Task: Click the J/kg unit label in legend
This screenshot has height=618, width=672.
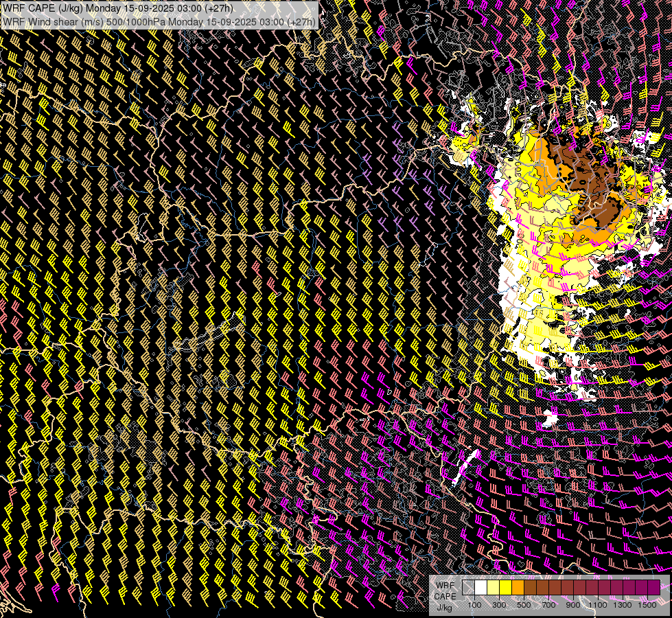Action: (x=444, y=607)
